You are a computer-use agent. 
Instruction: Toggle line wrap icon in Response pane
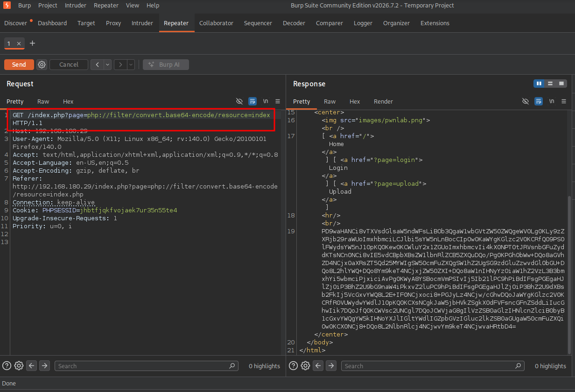[539, 101]
